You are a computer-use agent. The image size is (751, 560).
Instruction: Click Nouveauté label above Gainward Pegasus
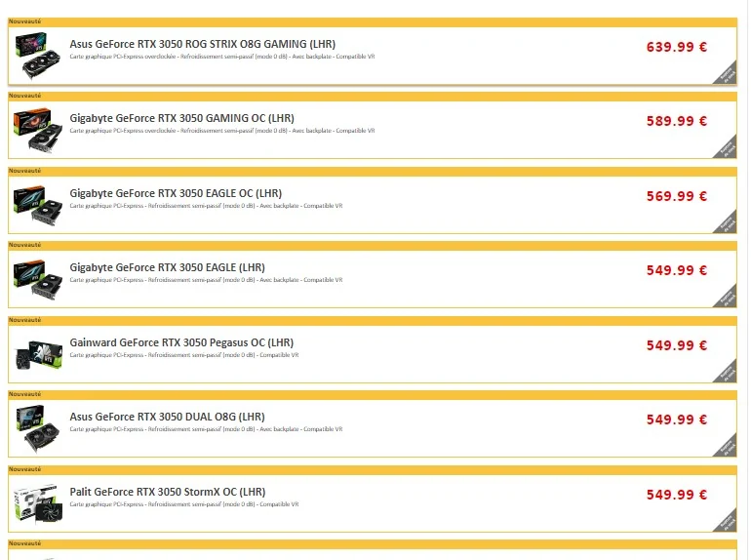point(25,320)
